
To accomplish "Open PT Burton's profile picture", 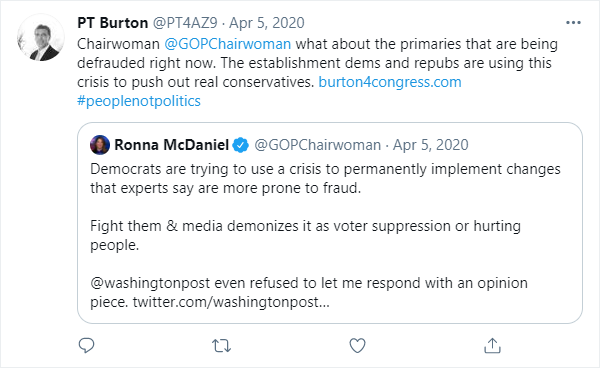I will pyautogui.click(x=41, y=37).
